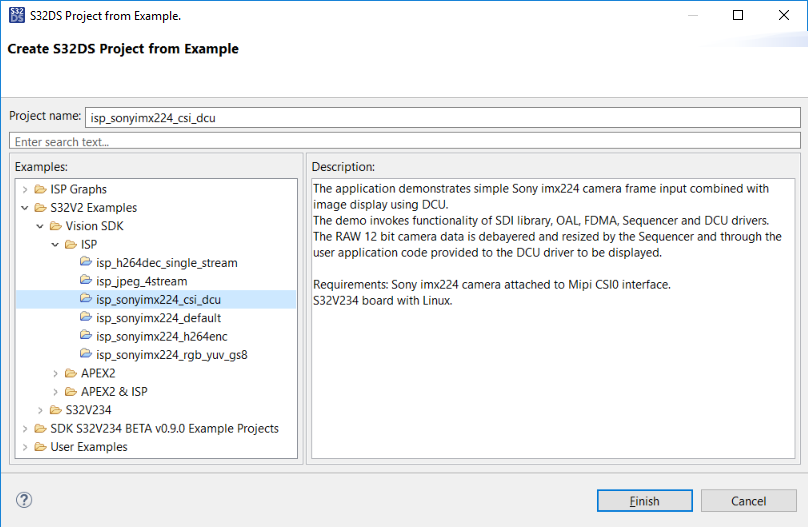The image size is (808, 527).
Task: Expand SDK S32V234 BETA v0.9.0 Example Projects
Action: point(24,429)
